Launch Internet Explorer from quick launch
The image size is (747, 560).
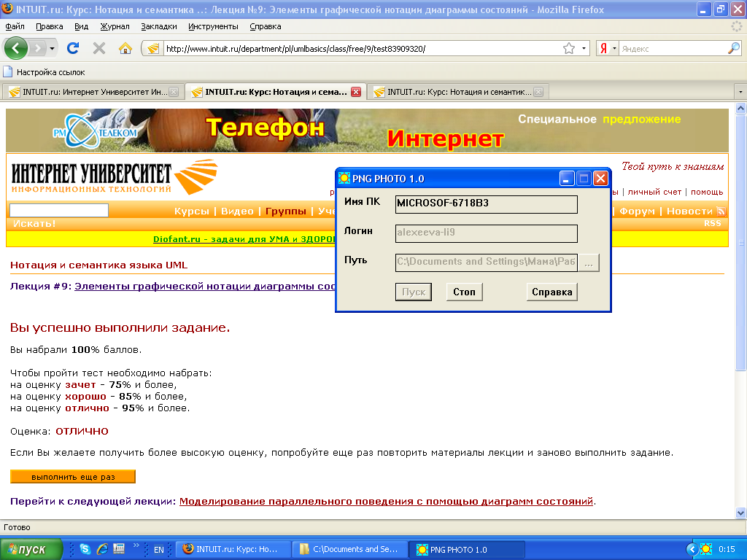click(102, 549)
